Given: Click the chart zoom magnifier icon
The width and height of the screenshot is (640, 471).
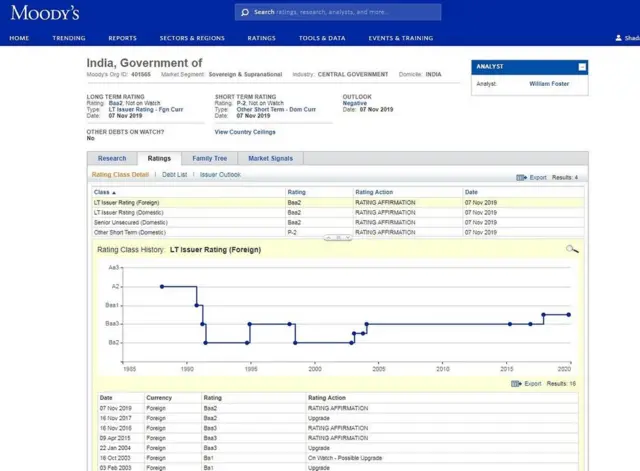Looking at the screenshot, I should pos(571,249).
